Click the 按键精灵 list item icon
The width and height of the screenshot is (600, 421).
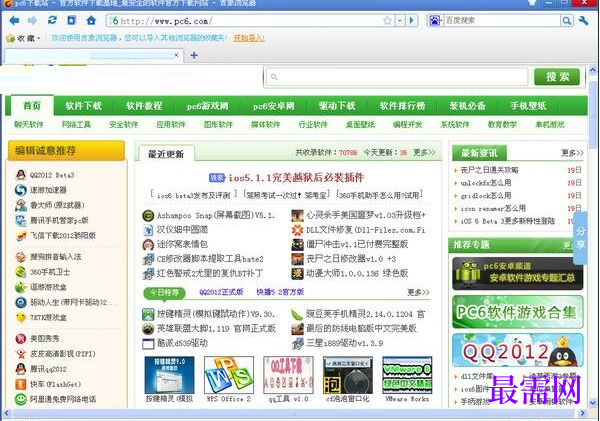[x=148, y=314]
